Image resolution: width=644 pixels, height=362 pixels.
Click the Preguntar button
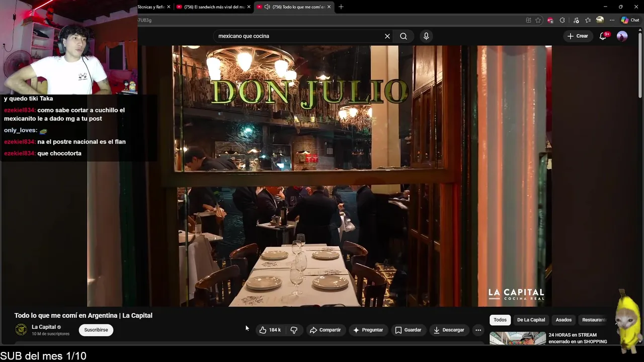[x=368, y=330]
